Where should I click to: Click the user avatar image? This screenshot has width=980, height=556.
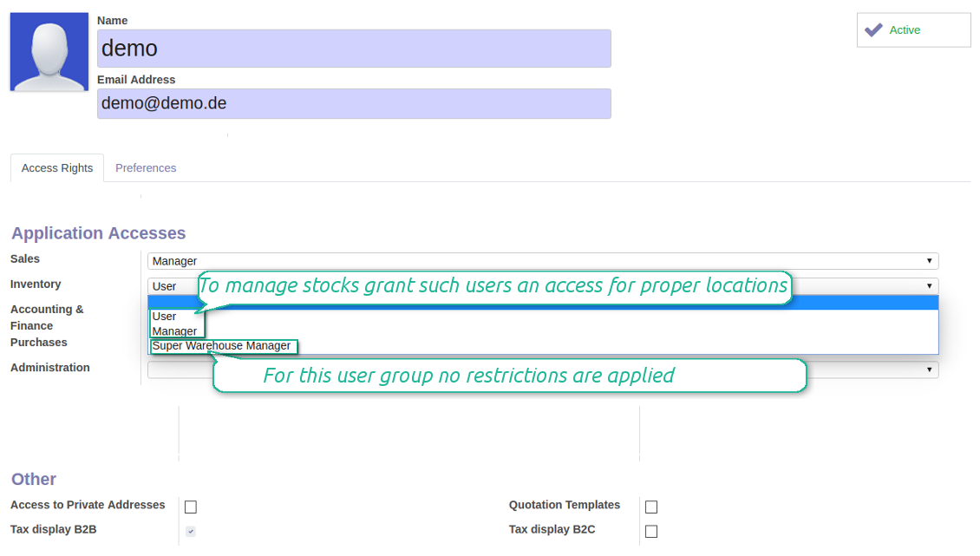click(x=49, y=52)
